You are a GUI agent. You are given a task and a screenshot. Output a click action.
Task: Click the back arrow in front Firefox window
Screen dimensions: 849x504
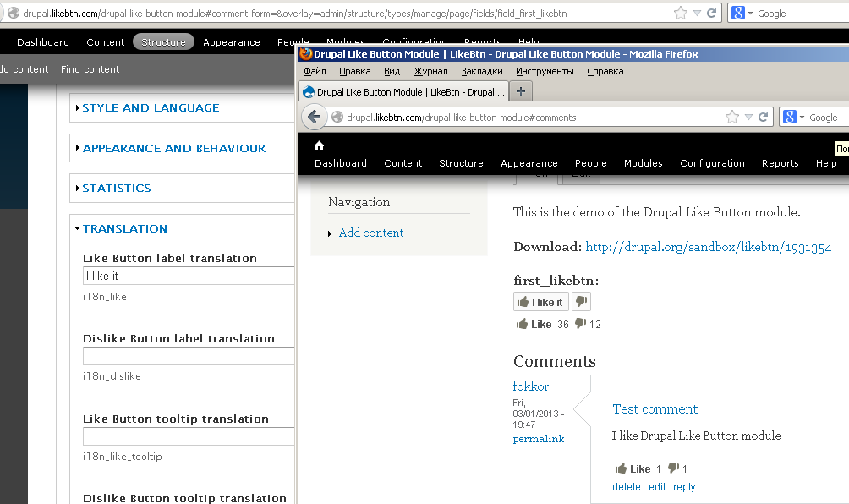(314, 117)
